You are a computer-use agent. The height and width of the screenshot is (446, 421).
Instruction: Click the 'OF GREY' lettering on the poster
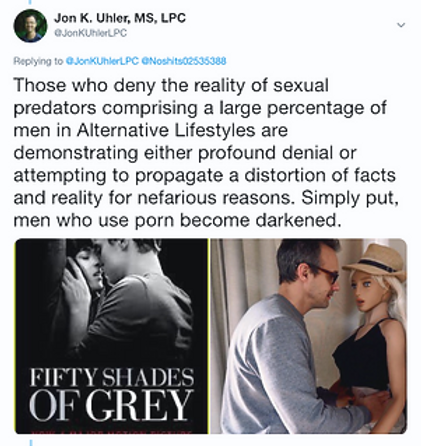(x=111, y=405)
